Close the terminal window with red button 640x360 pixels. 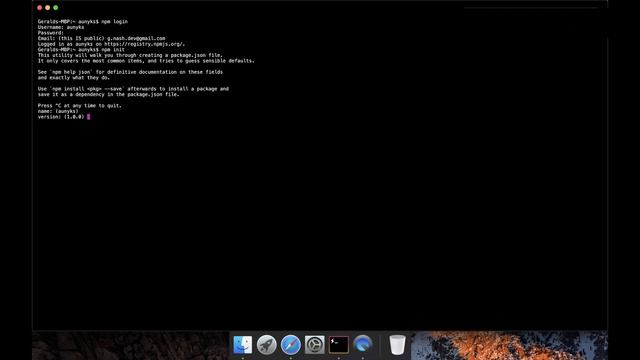[x=40, y=8]
